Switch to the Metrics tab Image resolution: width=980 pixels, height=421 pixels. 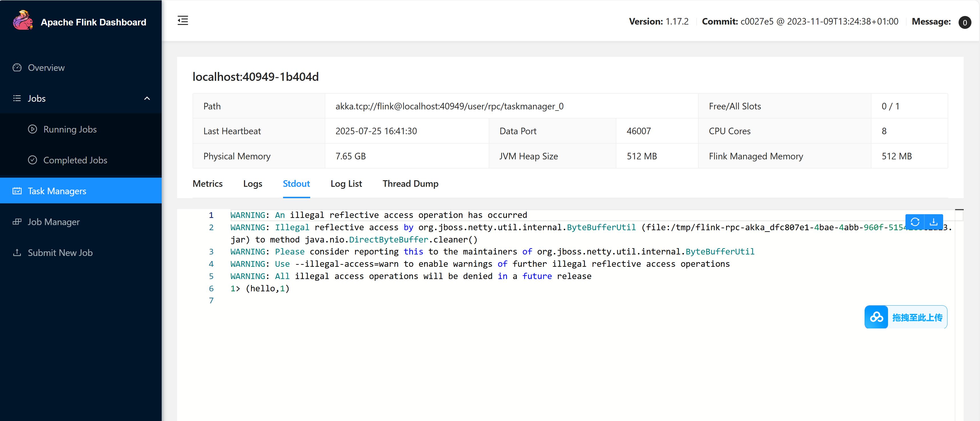(x=207, y=183)
